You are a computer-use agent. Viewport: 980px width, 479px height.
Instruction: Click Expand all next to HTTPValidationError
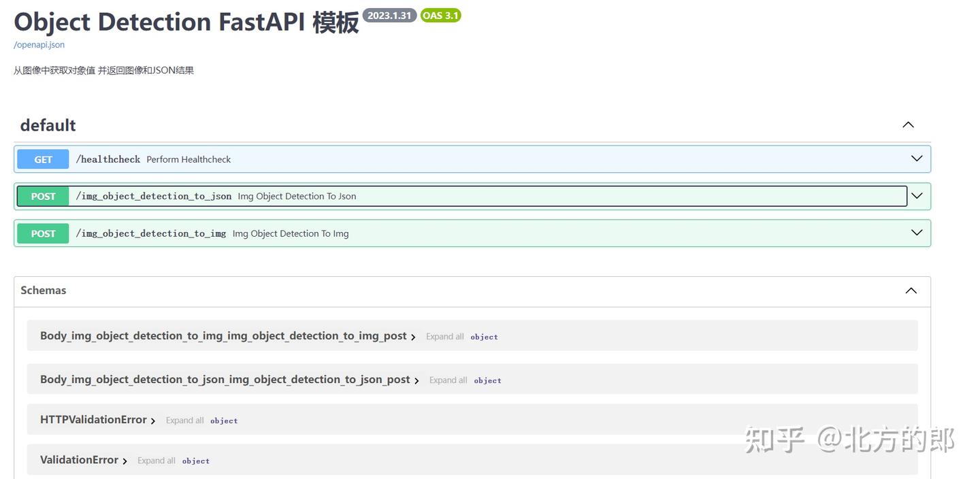tap(184, 420)
